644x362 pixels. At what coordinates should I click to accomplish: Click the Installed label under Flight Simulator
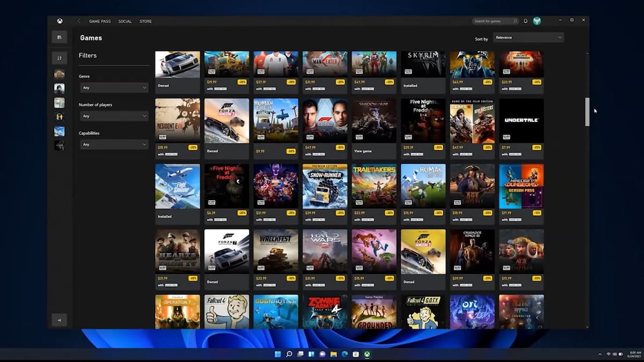point(165,216)
